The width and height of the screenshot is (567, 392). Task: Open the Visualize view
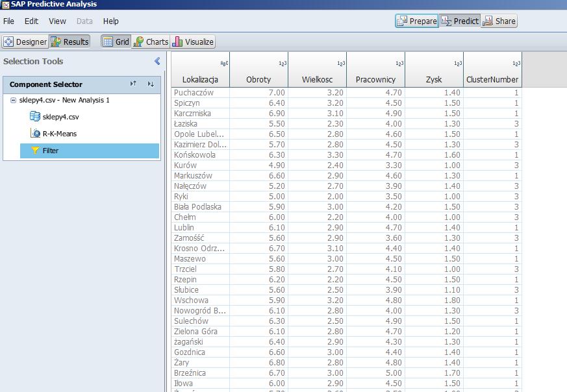193,42
